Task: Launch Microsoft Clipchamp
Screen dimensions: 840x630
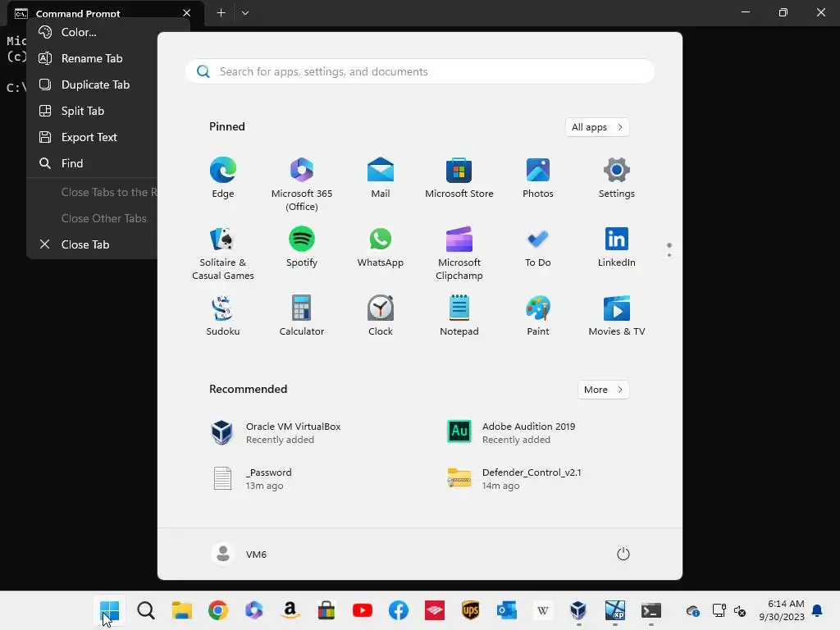Action: (x=459, y=253)
